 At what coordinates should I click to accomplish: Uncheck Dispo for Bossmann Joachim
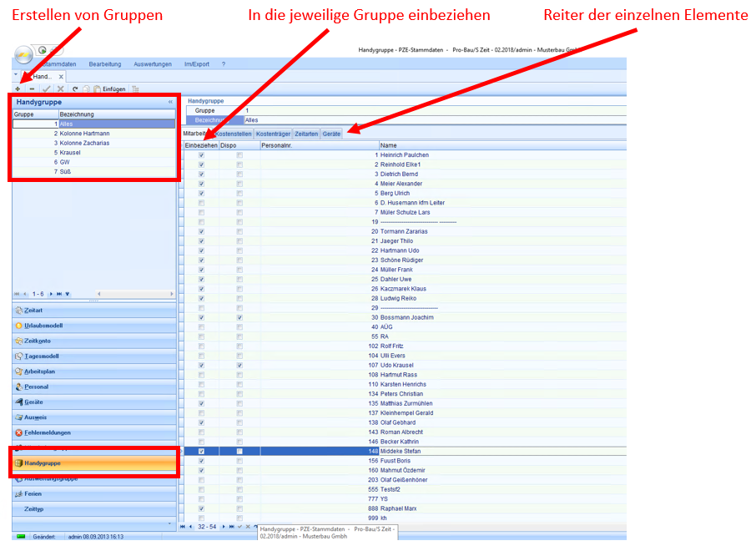[x=239, y=318]
